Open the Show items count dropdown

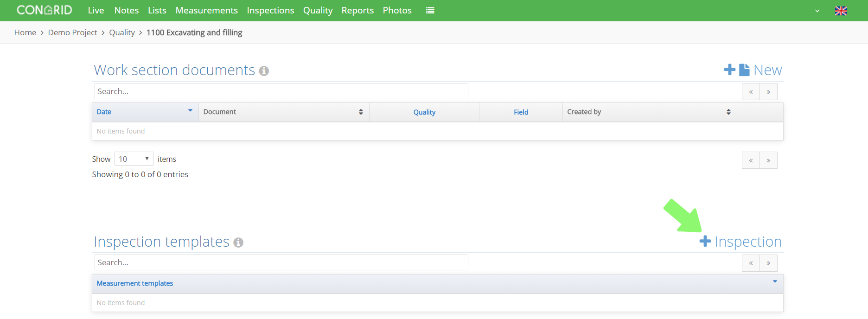coord(134,159)
